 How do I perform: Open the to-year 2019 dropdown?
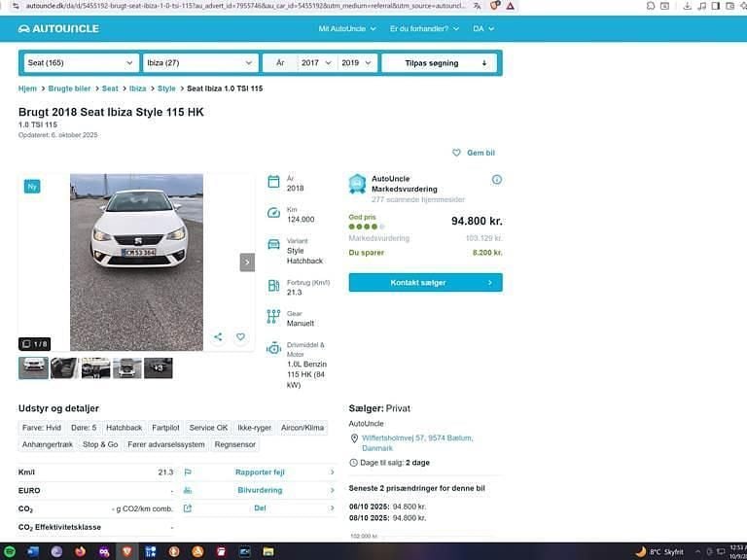pos(356,63)
